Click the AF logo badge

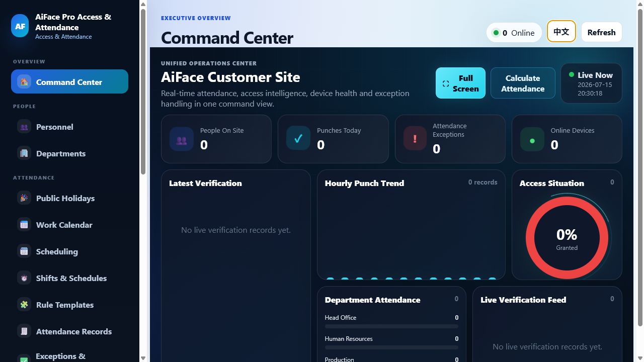tap(20, 26)
